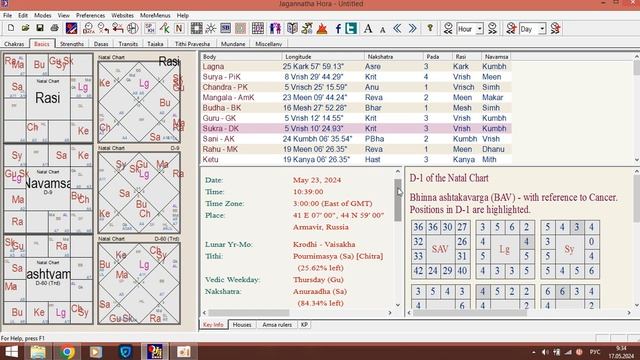Screen dimensions: 640x360
Task: Switch to the Miscellany tab
Action: [269, 44]
